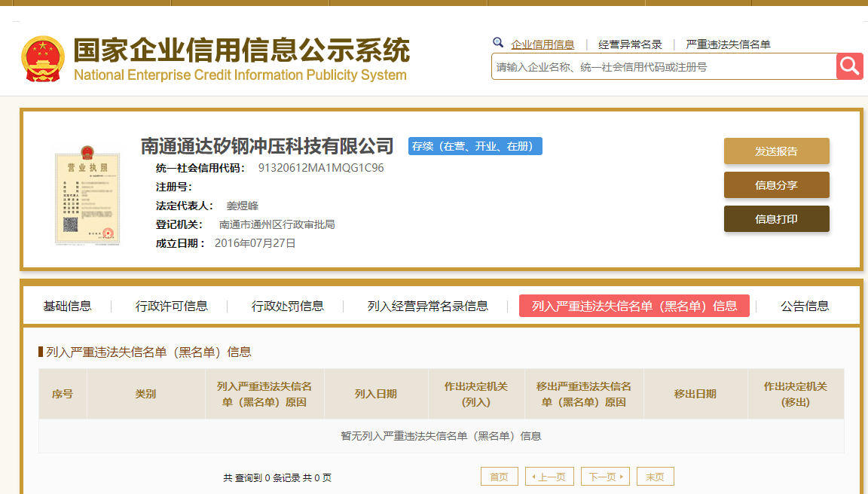This screenshot has width=868, height=494.
Task: Click the 列入严重违法失信名单（黑名单）原因 column header
Action: coord(264,394)
